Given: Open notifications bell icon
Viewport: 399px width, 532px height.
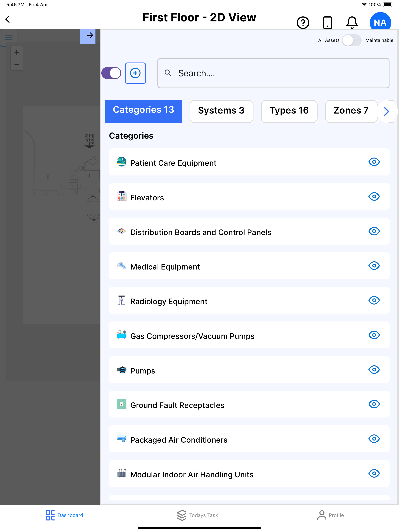Looking at the screenshot, I should coord(352,23).
